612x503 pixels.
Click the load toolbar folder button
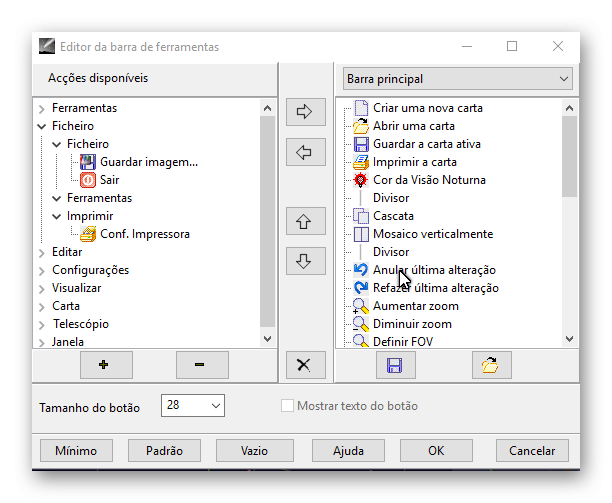coord(492,365)
